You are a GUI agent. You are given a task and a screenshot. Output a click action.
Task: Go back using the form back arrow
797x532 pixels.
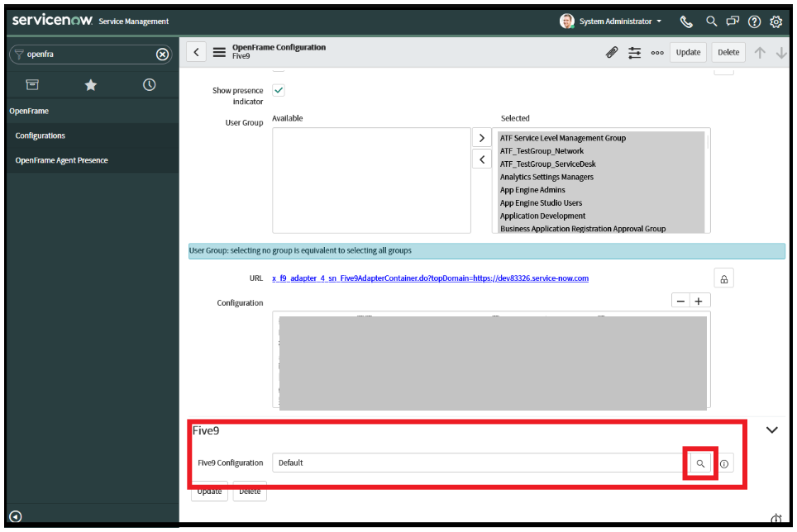[x=196, y=52]
